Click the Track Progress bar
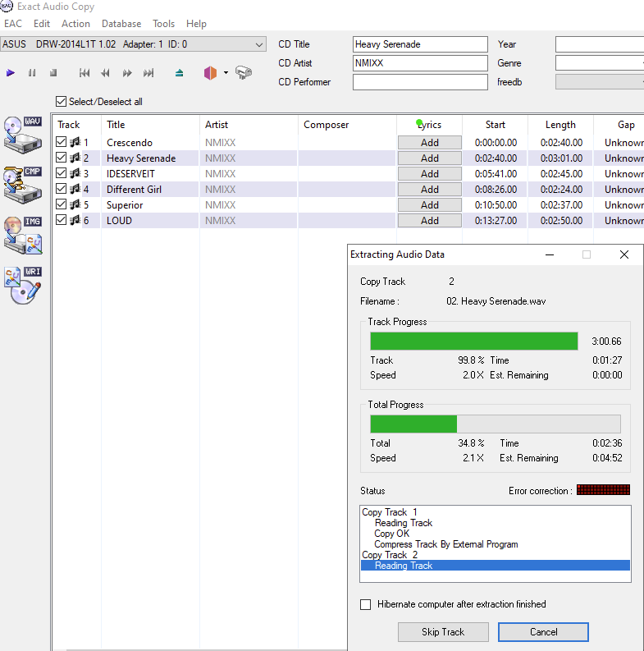This screenshot has width=644, height=651. click(x=474, y=341)
